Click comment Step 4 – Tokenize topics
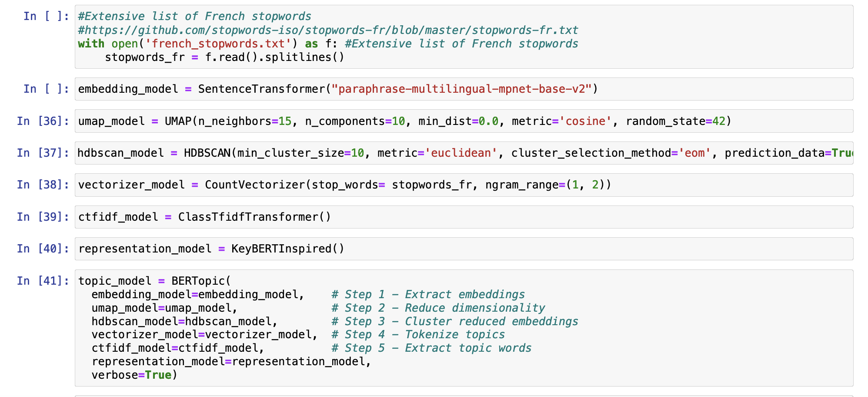868x397 pixels. point(418,334)
